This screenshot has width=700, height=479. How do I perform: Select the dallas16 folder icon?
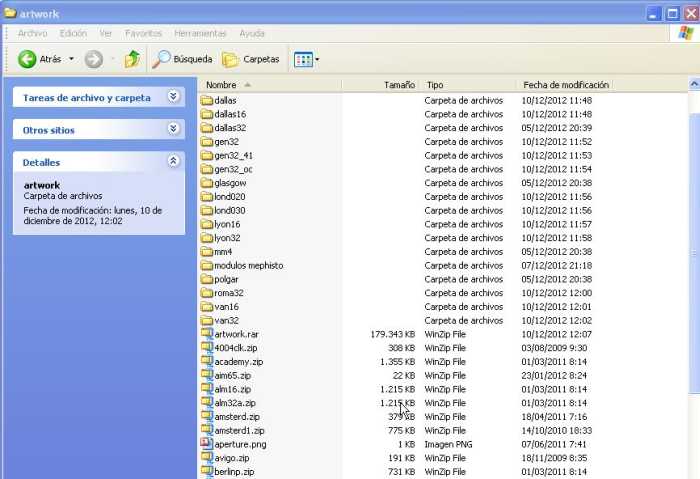(207, 114)
